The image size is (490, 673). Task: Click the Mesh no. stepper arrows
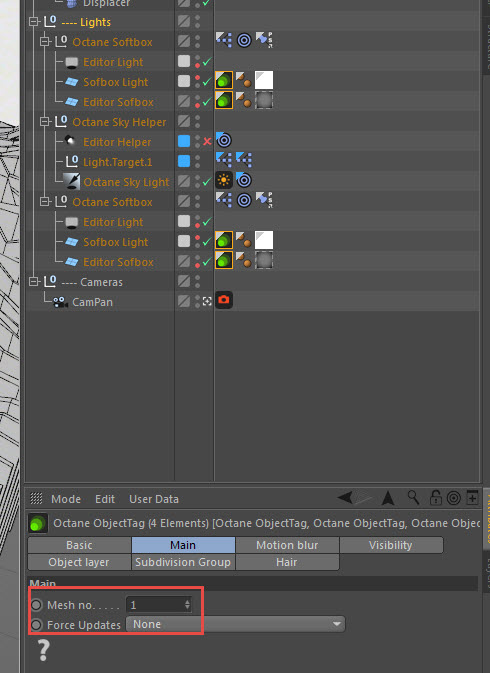(187, 605)
